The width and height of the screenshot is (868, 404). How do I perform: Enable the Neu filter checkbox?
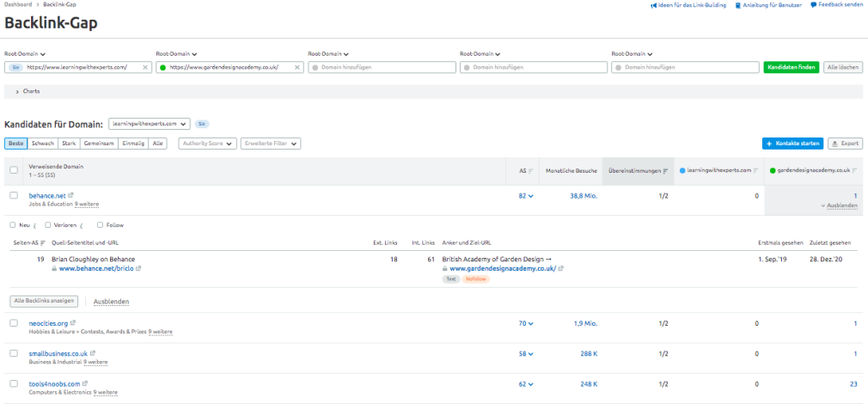tap(13, 225)
